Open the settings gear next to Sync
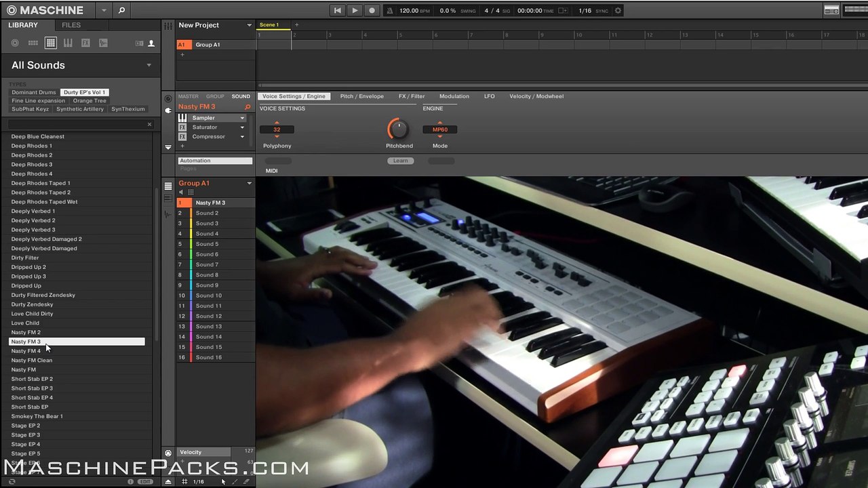868x488 pixels. [618, 11]
